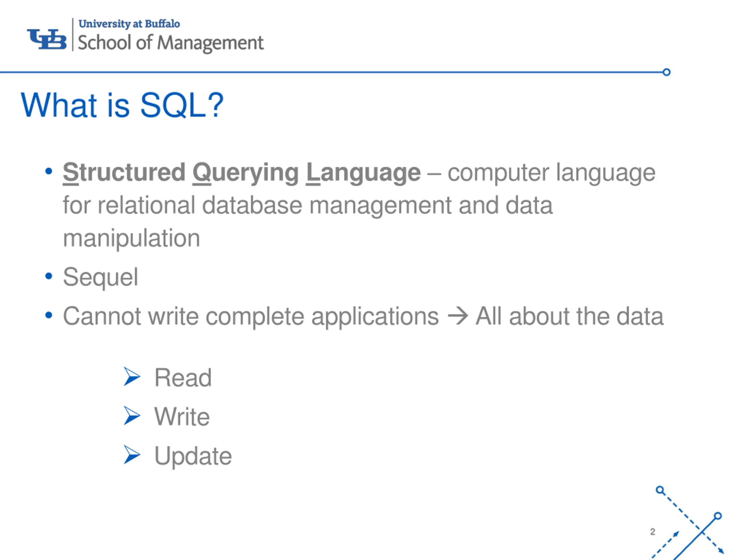
Task: Click the bold 'Structured' word
Action: pyautogui.click(x=124, y=172)
